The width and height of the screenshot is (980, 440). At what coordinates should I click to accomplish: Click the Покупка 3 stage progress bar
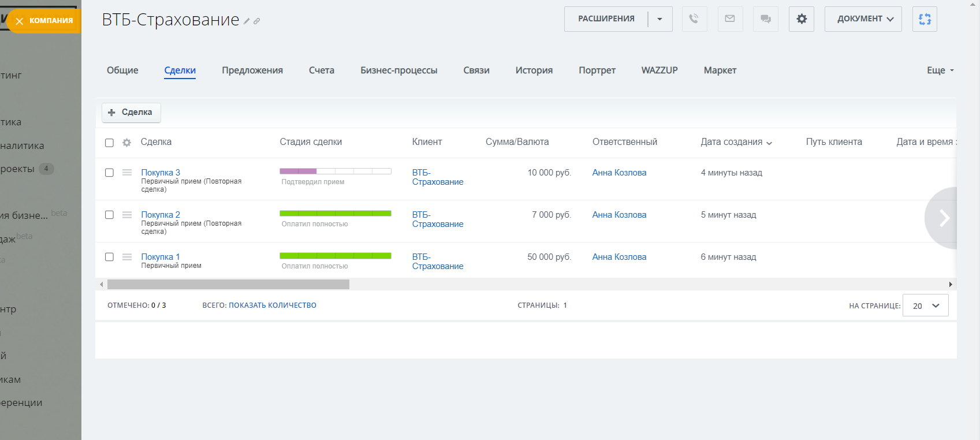[335, 171]
